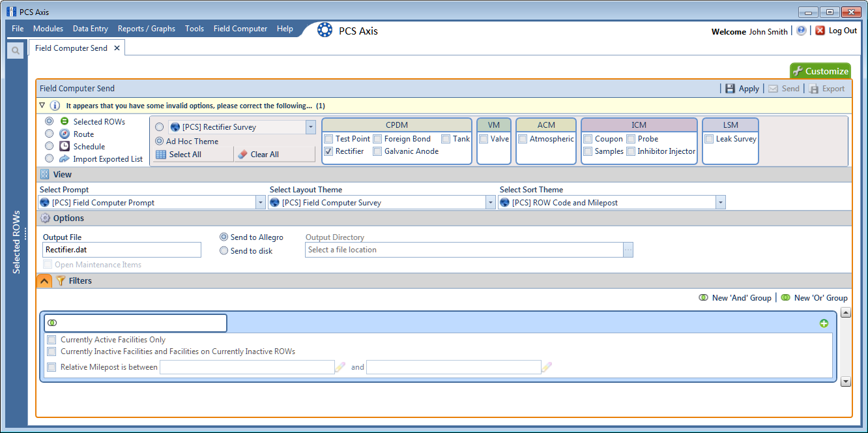Open the Select Layout Theme dropdown

[491, 203]
